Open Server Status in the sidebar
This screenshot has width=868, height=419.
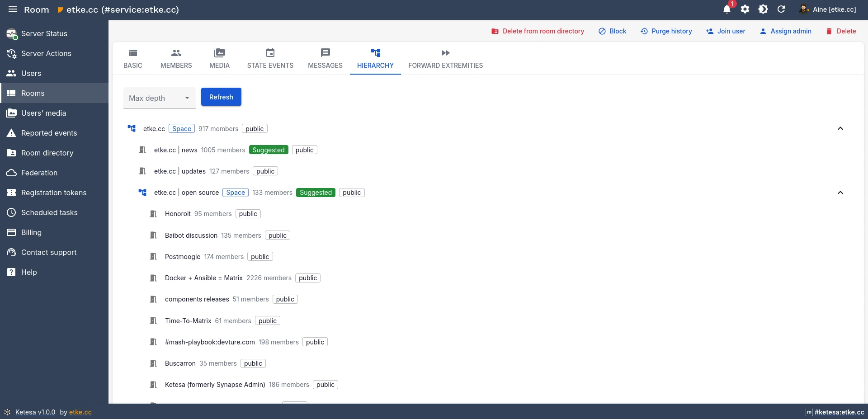(44, 33)
